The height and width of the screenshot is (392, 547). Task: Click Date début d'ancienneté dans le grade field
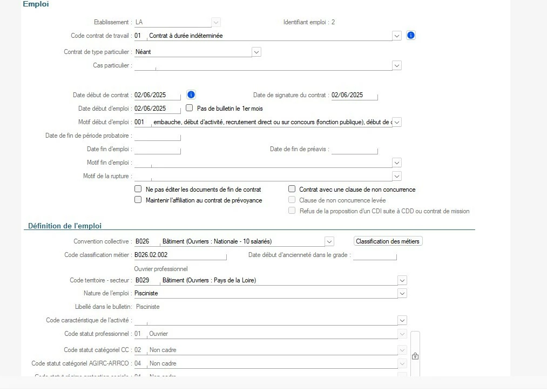[x=375, y=255]
